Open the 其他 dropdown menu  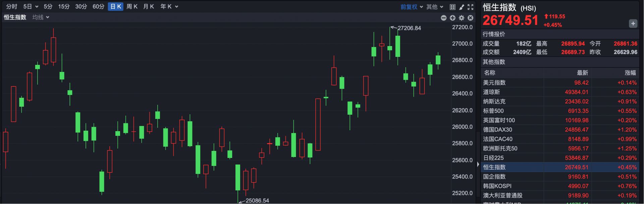pyautogui.click(x=435, y=7)
